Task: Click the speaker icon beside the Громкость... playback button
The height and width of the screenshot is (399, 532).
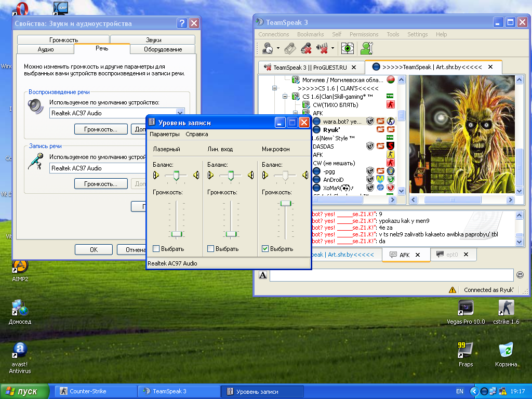Action: 36,107
